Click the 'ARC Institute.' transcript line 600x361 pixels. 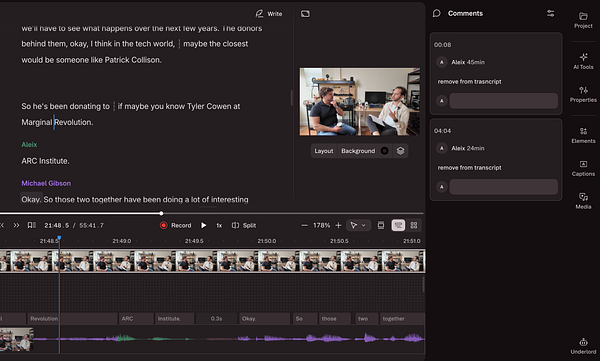(x=45, y=161)
